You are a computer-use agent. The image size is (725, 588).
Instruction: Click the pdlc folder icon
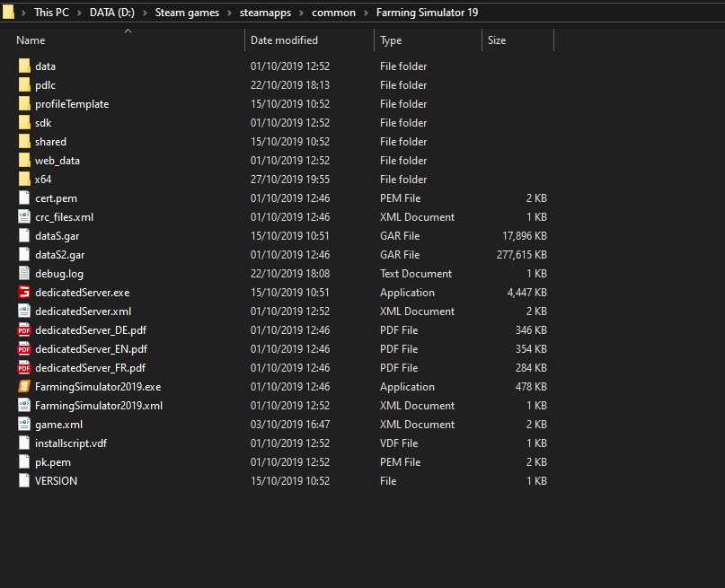pyautogui.click(x=24, y=85)
